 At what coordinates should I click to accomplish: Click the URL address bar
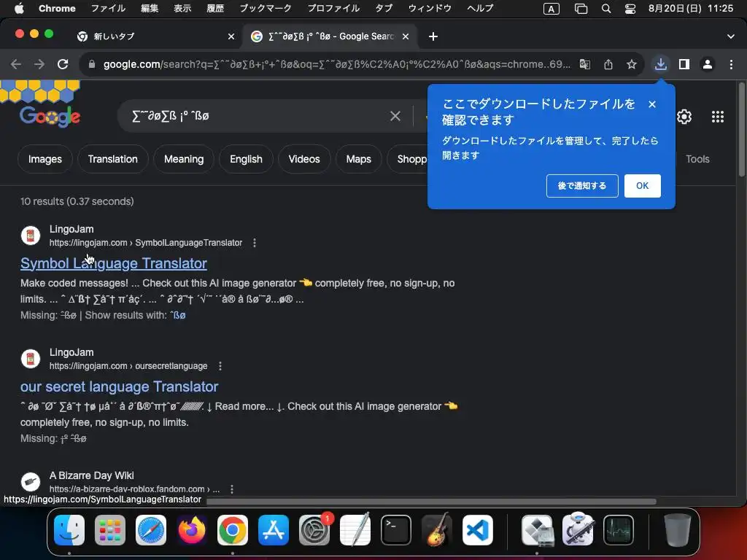[336, 64]
